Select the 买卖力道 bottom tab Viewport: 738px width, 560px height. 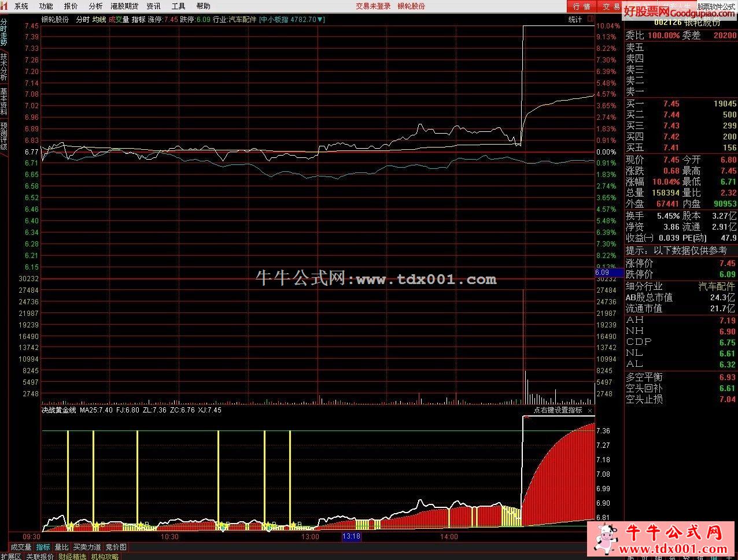[87, 547]
